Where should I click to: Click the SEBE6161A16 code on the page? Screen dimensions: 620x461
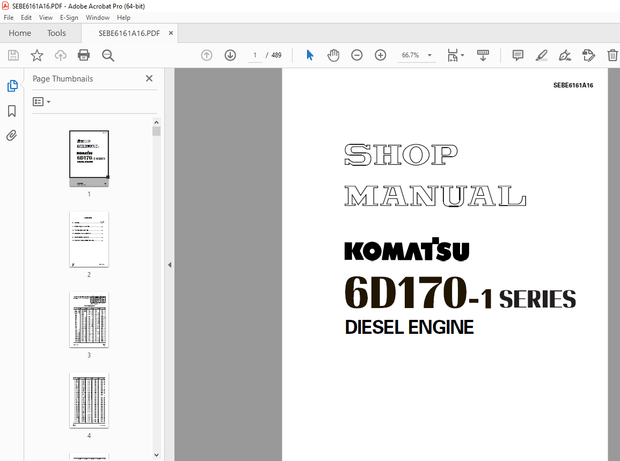pos(573,85)
